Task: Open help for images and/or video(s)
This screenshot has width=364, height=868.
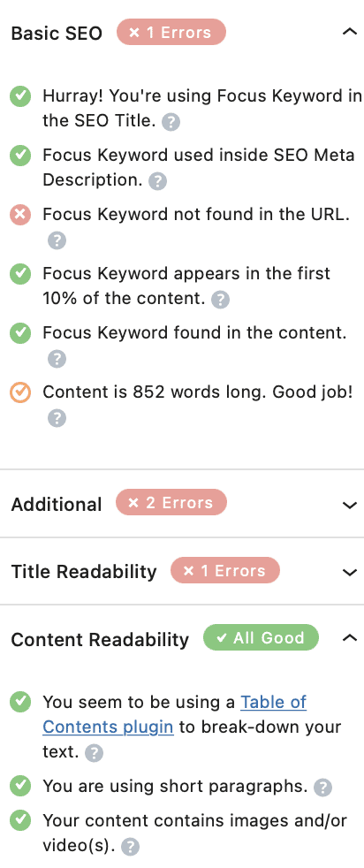Action: [x=130, y=847]
